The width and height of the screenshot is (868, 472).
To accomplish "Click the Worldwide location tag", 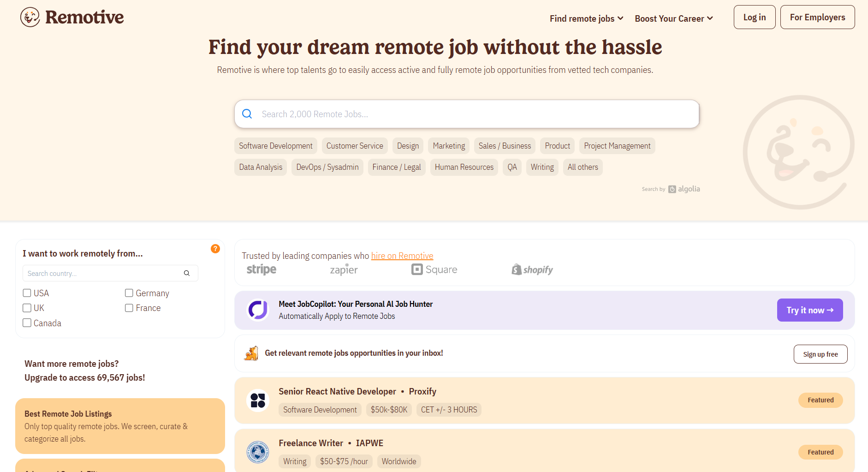I will pyautogui.click(x=399, y=461).
